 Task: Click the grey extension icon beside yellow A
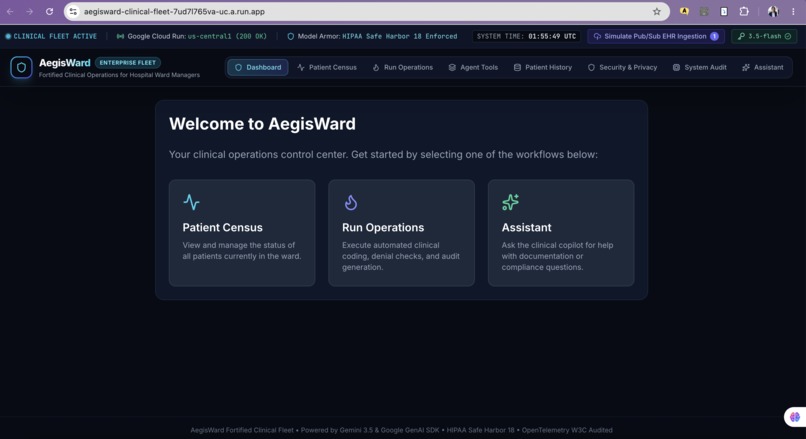click(x=704, y=11)
